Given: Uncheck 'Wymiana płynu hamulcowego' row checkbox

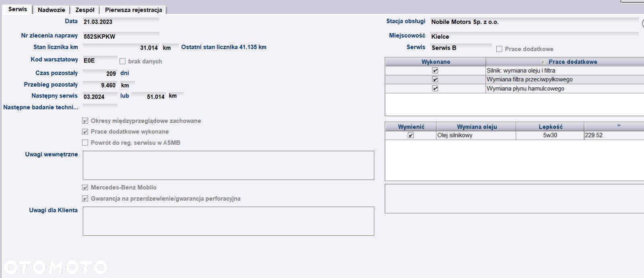Looking at the screenshot, I should pos(435,88).
